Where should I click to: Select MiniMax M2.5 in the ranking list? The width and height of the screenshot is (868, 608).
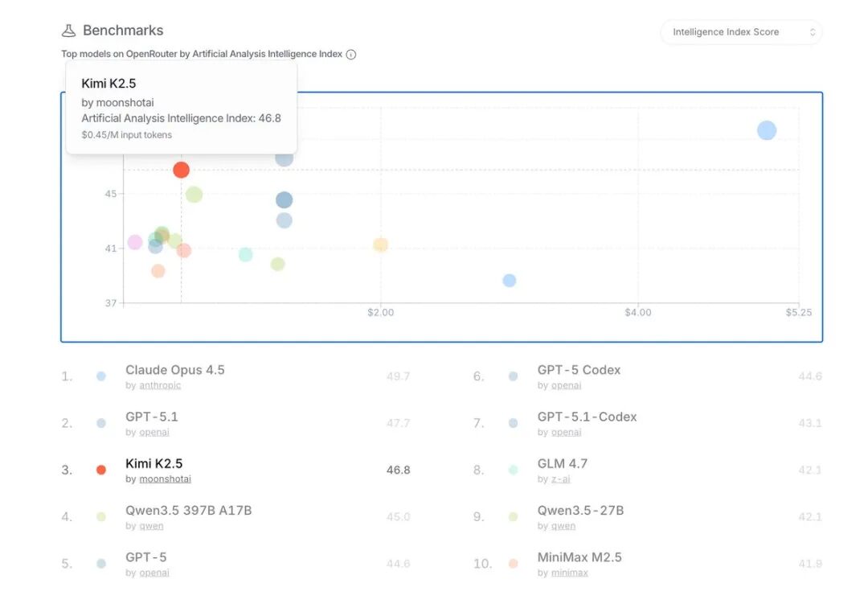pyautogui.click(x=579, y=557)
